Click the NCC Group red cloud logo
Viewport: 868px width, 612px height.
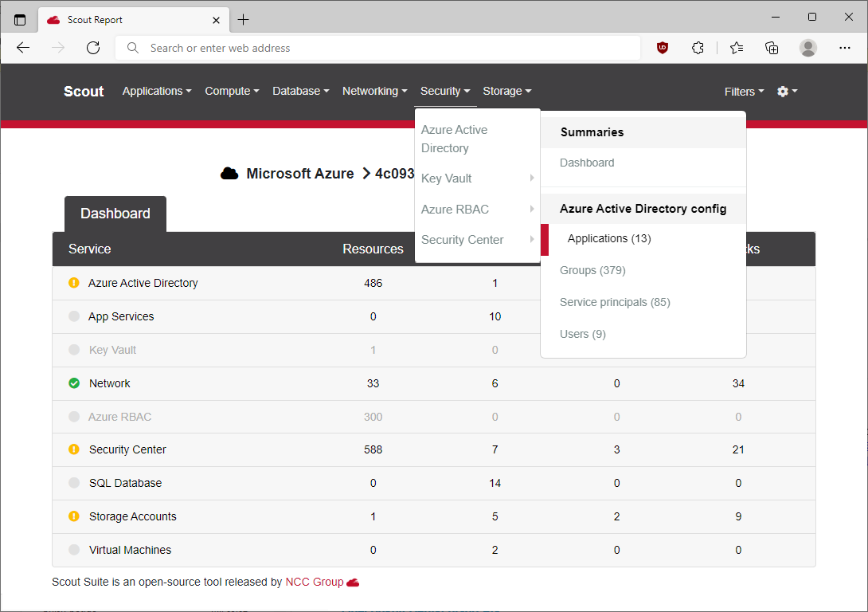353,582
